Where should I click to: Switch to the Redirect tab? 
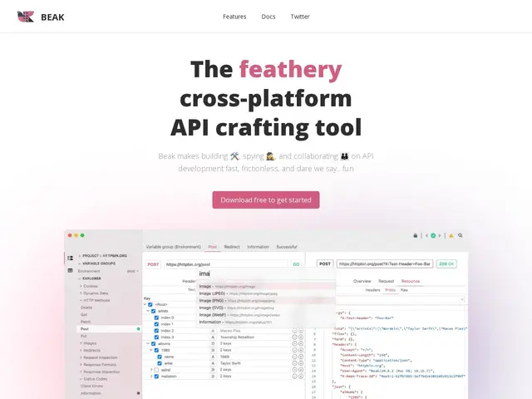coord(232,247)
